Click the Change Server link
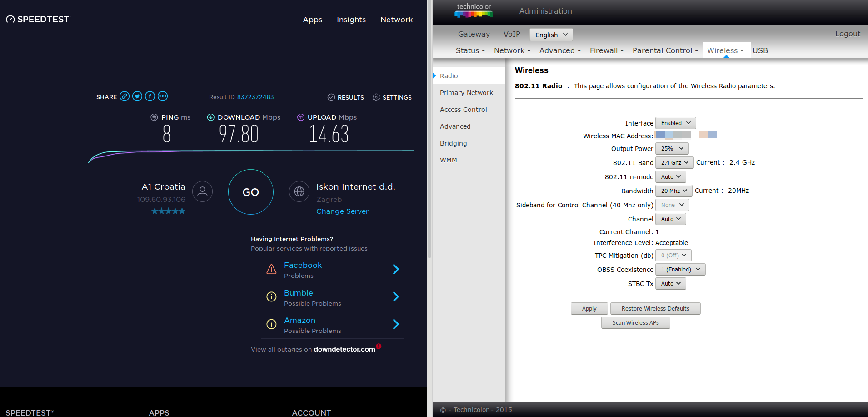This screenshot has height=417, width=868. coord(343,211)
